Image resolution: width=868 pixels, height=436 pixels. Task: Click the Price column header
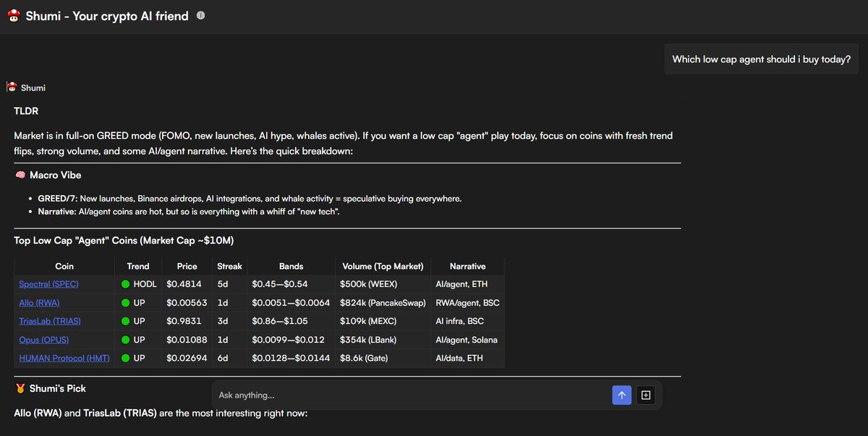coord(187,266)
